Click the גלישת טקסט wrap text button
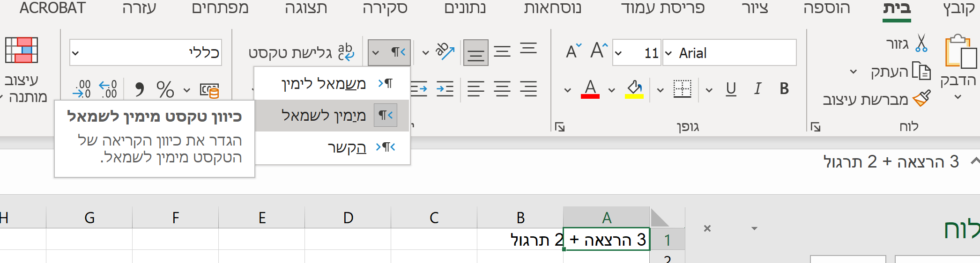 coord(301,52)
